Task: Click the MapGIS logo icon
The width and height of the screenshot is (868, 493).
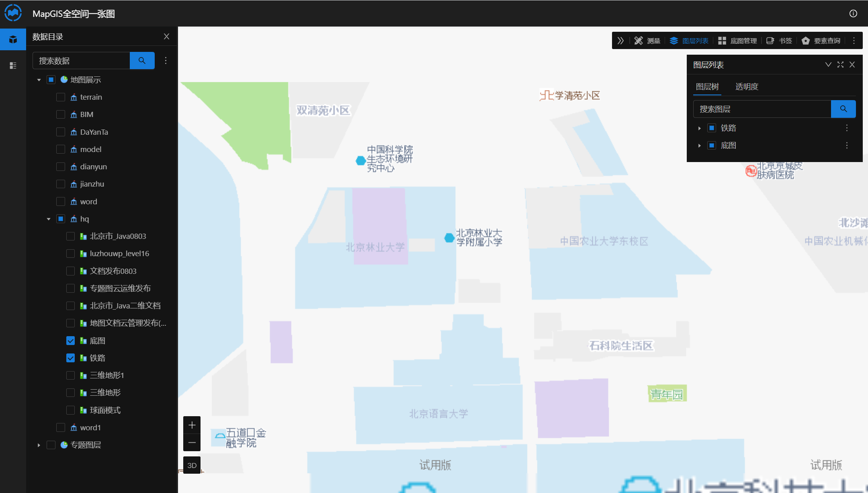Action: pos(13,13)
